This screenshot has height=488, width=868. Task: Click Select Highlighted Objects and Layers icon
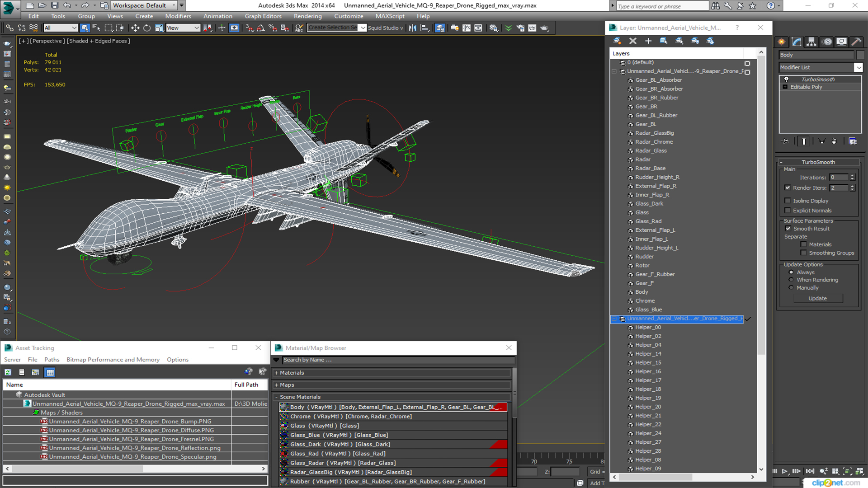(x=664, y=41)
